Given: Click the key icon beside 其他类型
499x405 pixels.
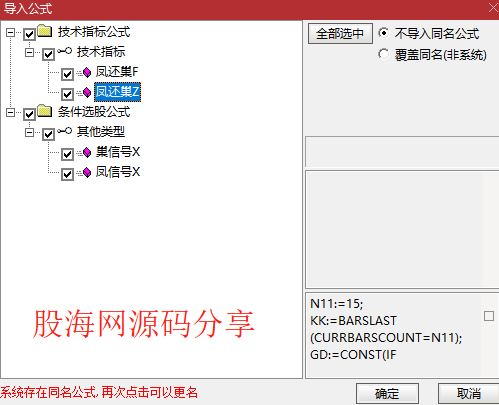Looking at the screenshot, I should [x=64, y=131].
